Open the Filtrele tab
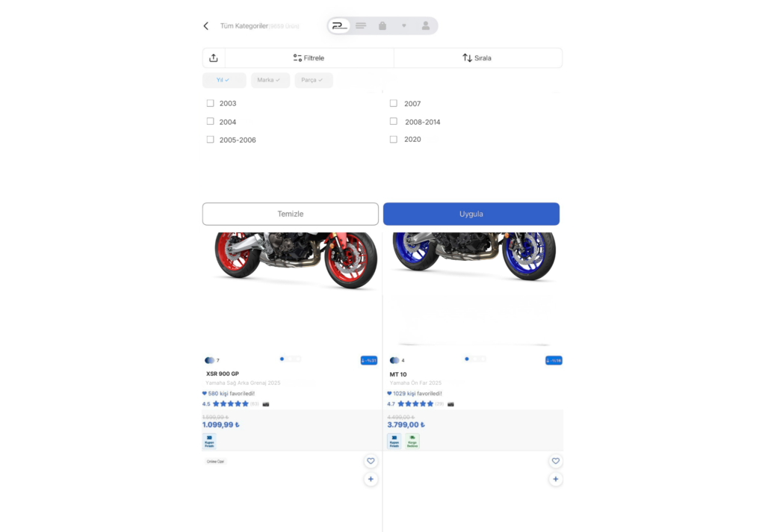The height and width of the screenshot is (532, 765). pyautogui.click(x=309, y=58)
